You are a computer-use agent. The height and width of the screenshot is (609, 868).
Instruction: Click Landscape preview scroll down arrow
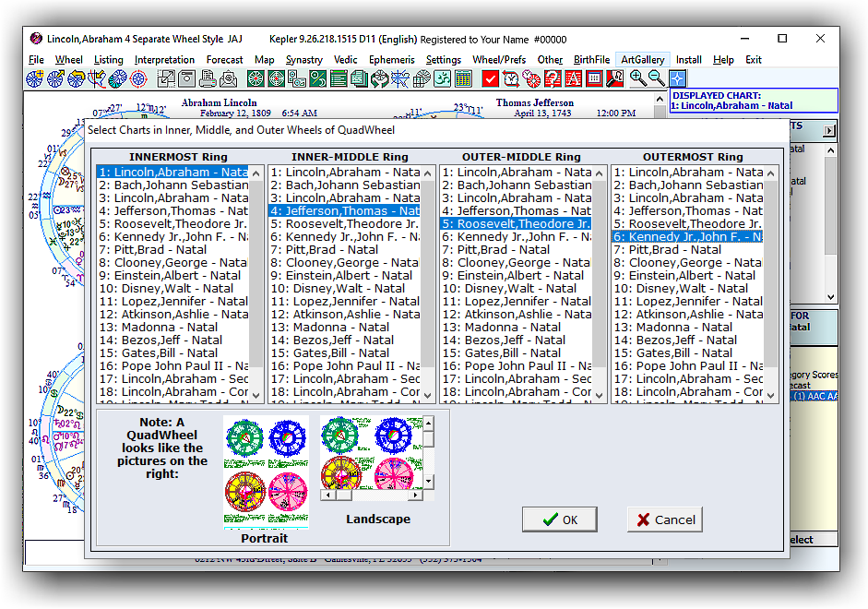pos(428,482)
